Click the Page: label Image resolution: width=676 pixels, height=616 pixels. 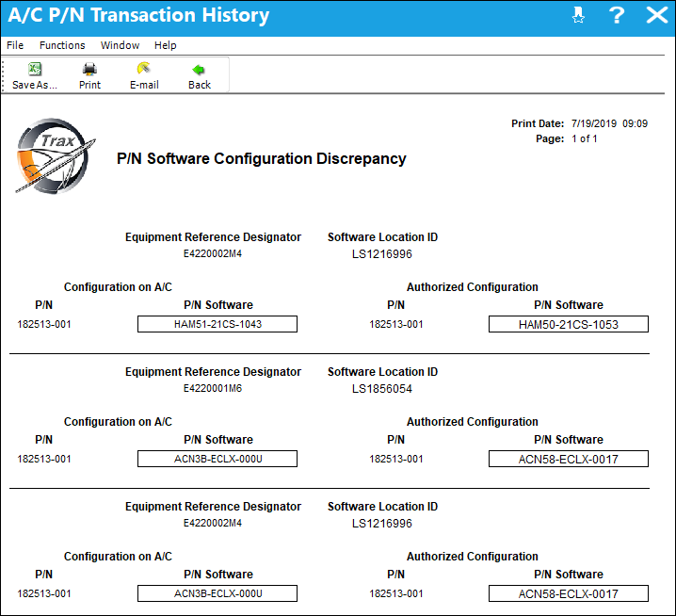click(550, 138)
